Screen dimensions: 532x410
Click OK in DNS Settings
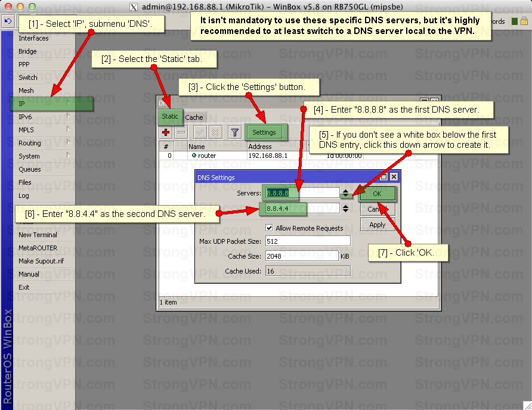pyautogui.click(x=378, y=194)
